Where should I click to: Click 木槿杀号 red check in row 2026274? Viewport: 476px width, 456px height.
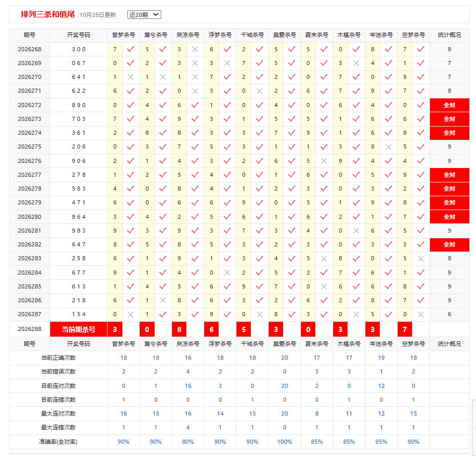pyautogui.click(x=356, y=133)
